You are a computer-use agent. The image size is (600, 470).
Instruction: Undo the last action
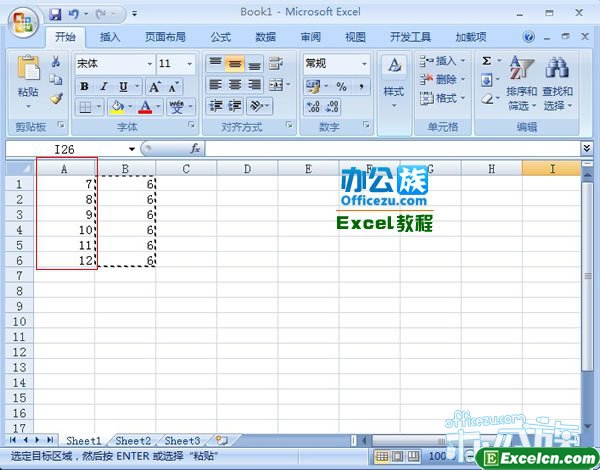pos(73,15)
